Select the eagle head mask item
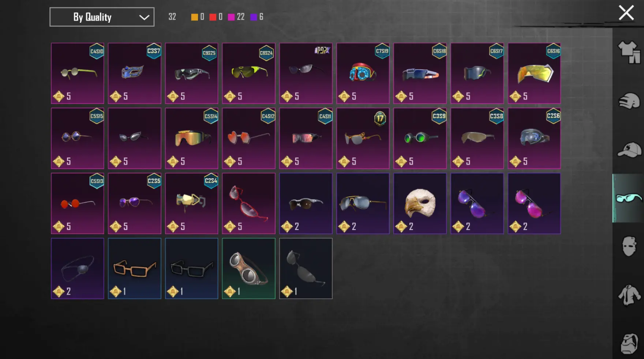Image resolution: width=644 pixels, height=359 pixels. [x=420, y=203]
